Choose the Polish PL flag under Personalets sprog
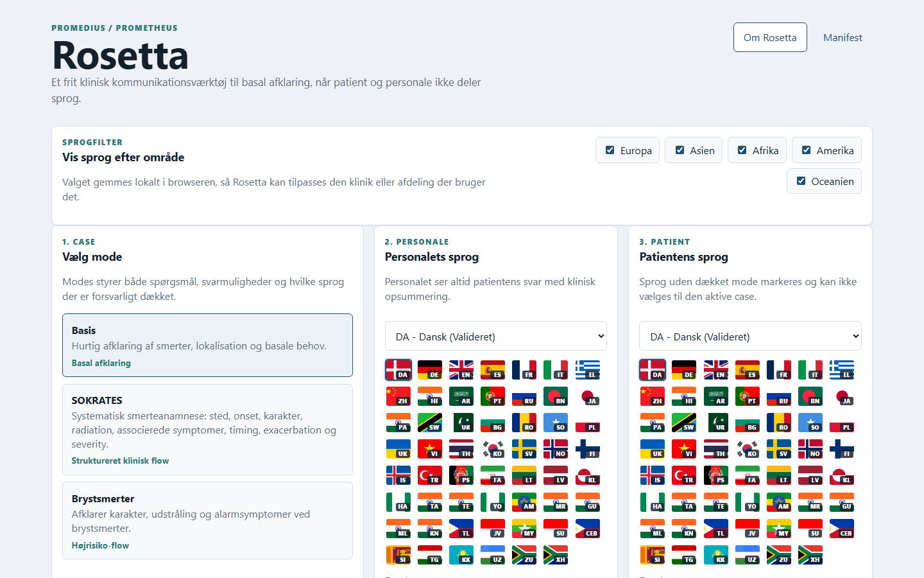This screenshot has height=578, width=924. tap(587, 423)
